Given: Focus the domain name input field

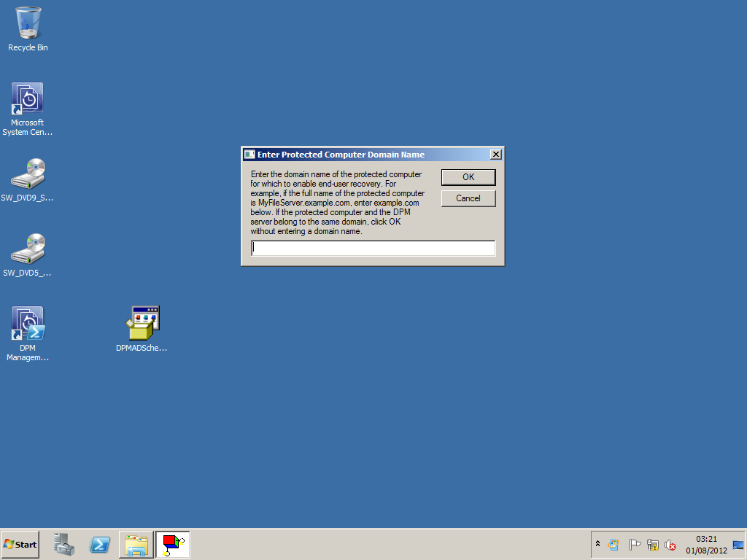Looking at the screenshot, I should [x=373, y=248].
